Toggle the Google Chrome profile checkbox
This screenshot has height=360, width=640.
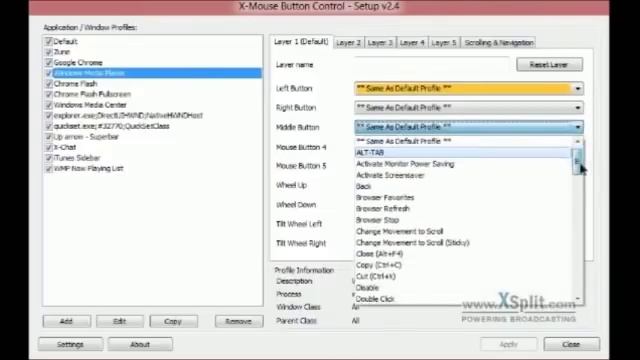tap(49, 62)
